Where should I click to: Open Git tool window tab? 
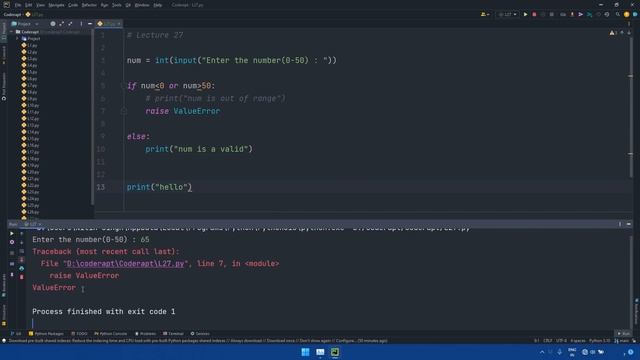click(16, 333)
